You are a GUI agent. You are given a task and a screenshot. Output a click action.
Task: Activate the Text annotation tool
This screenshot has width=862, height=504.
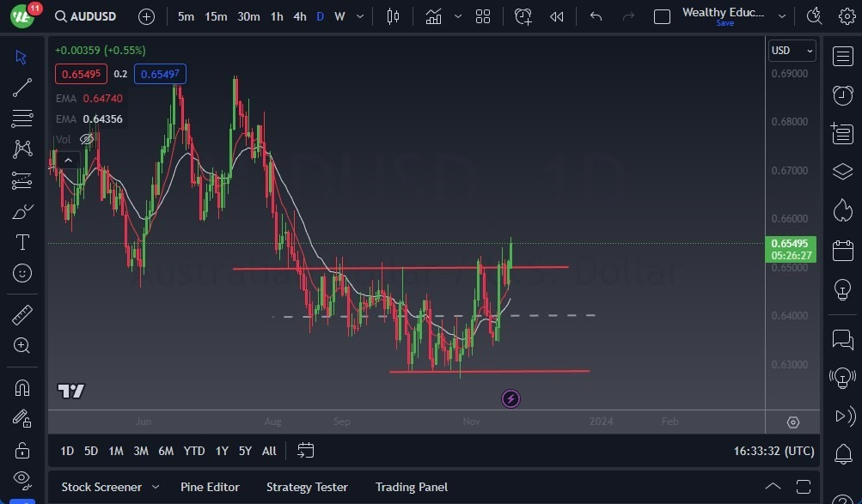tap(21, 243)
